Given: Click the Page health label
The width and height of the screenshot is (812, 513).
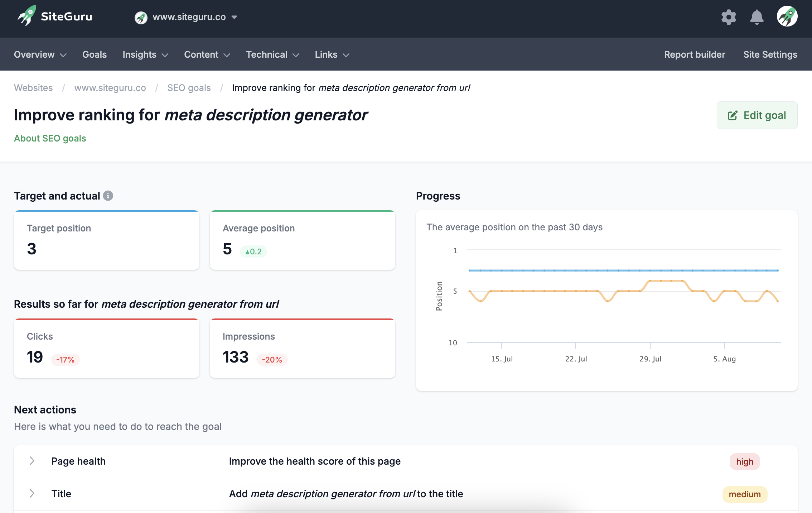Looking at the screenshot, I should [x=78, y=461].
